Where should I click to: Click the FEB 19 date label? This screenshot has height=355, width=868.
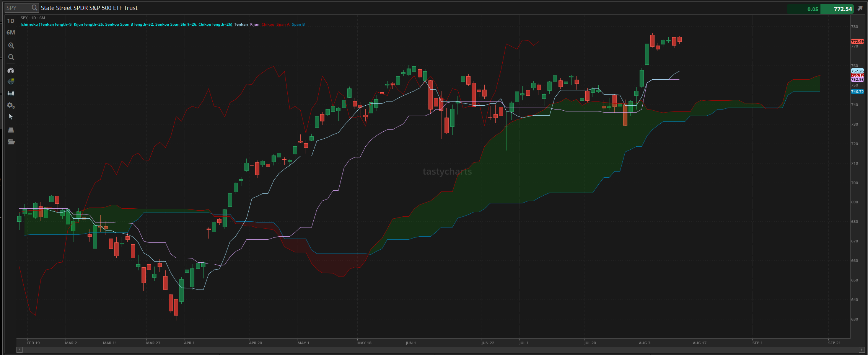click(x=33, y=343)
